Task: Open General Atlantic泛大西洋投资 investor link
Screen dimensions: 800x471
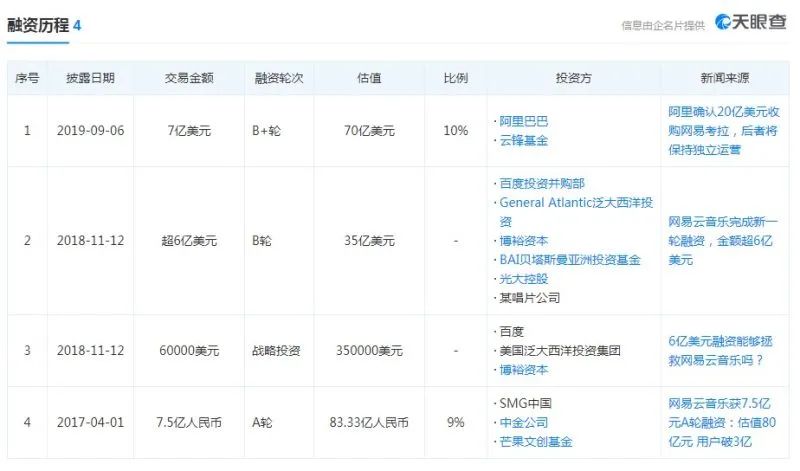Action: click(x=576, y=212)
